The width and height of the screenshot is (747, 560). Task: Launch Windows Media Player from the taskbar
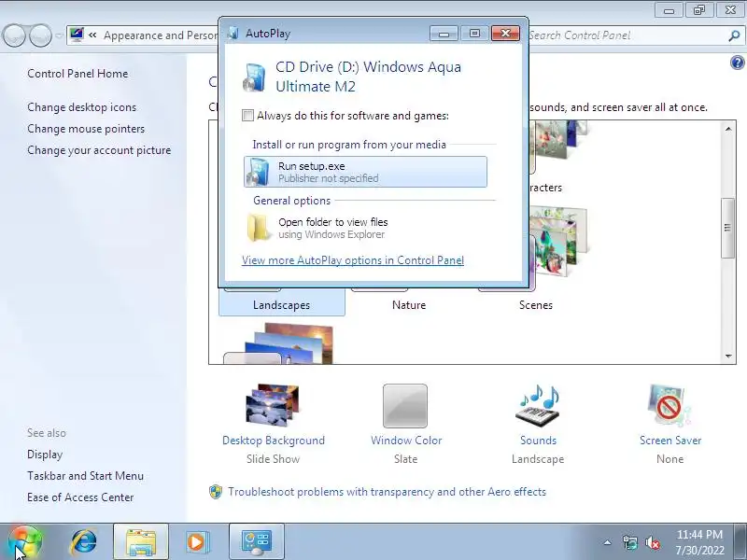[197, 542]
